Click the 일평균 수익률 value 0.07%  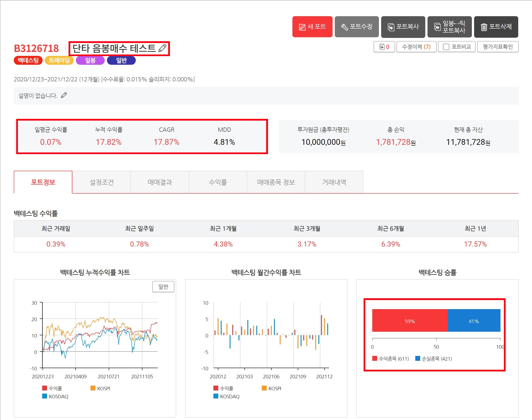coord(51,142)
